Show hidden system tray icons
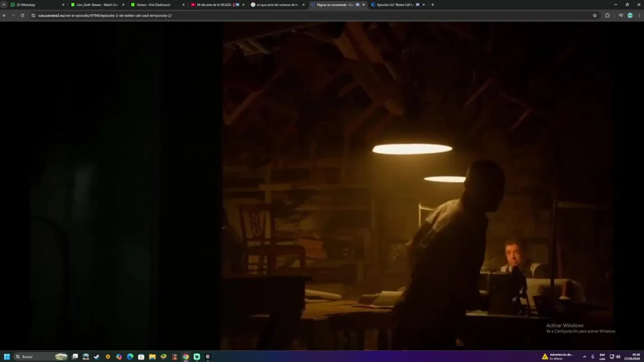Screen dimensions: 644x362 point(584,356)
